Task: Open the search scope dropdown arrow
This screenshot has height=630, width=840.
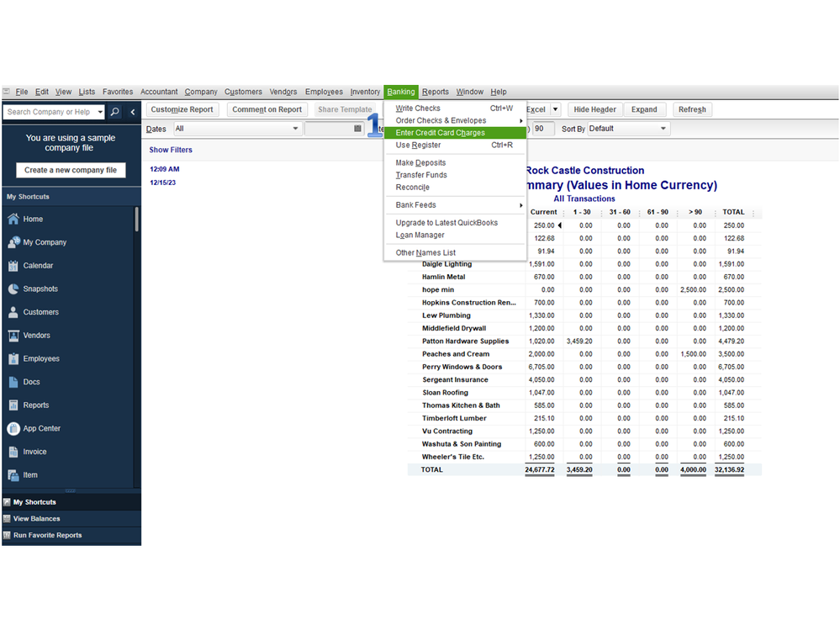Action: [100, 112]
